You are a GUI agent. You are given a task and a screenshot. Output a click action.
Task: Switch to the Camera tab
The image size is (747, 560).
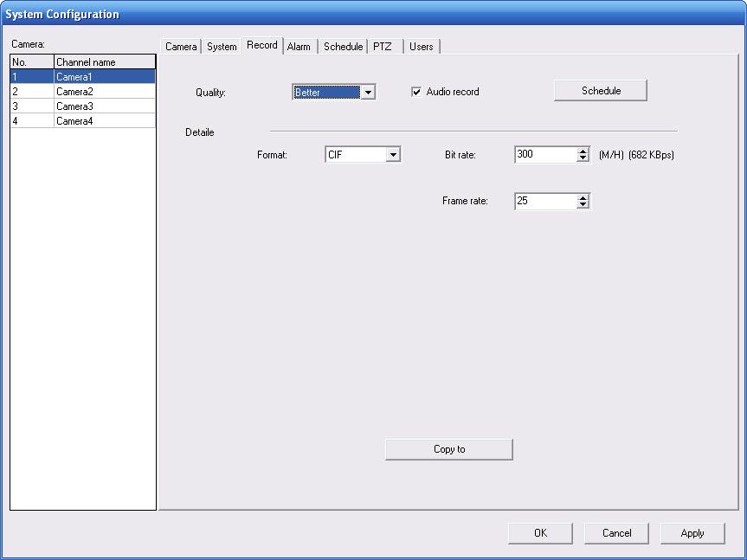click(181, 47)
